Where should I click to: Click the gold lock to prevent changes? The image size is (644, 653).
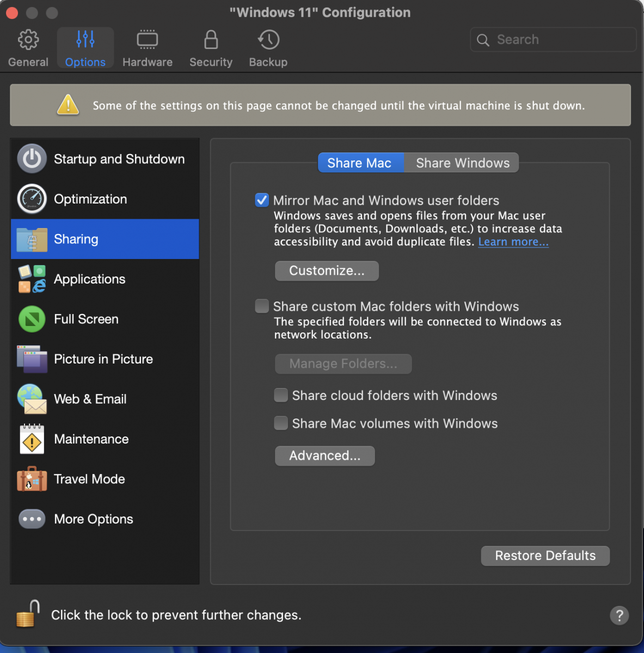(x=28, y=614)
